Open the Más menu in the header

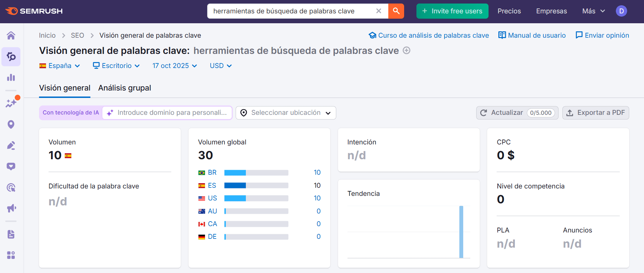(x=593, y=11)
